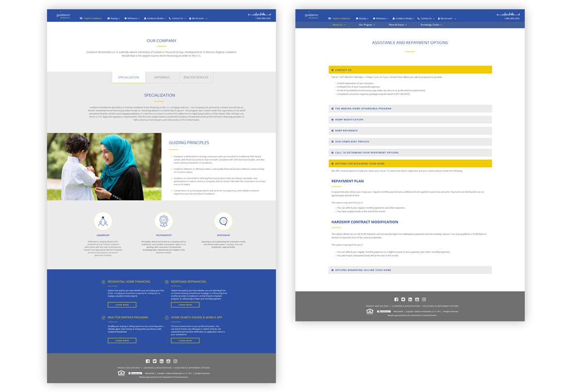Open Instagram from the right page footer

click(424, 300)
